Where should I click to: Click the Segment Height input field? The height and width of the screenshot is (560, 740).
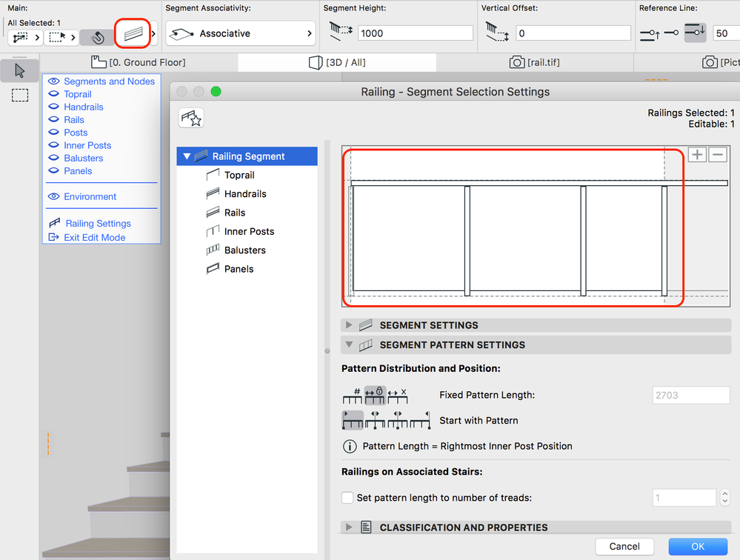click(x=415, y=33)
